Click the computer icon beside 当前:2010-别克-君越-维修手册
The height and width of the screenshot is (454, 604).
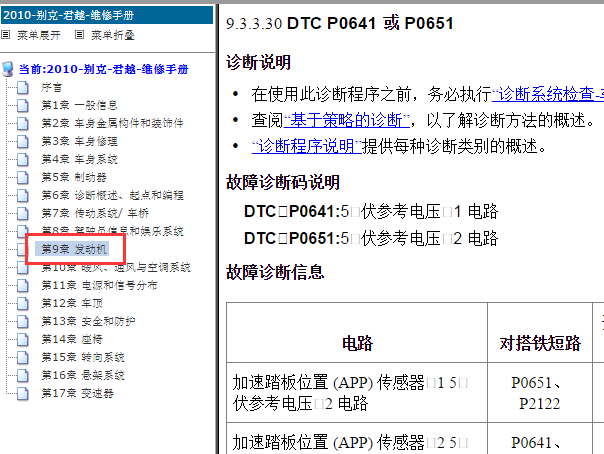click(x=8, y=69)
